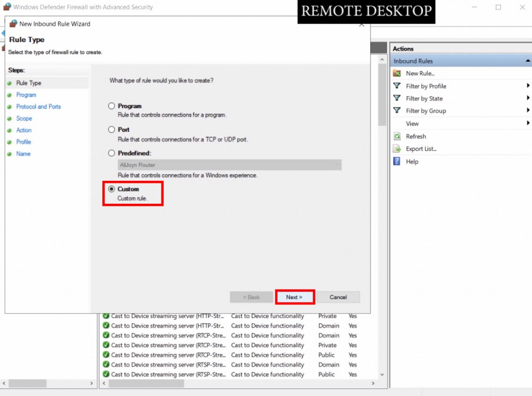
Task: Maximize the Windows Defender Firewall window
Action: pos(498,7)
